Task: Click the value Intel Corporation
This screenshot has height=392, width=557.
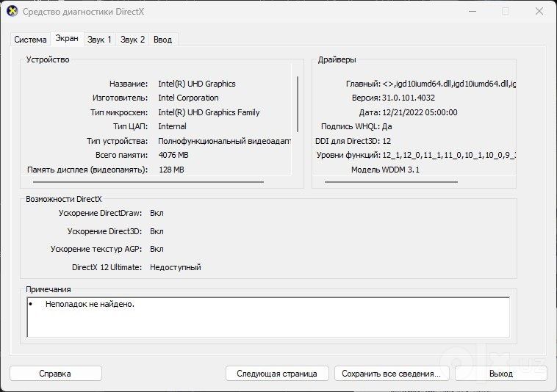Action: [188, 98]
